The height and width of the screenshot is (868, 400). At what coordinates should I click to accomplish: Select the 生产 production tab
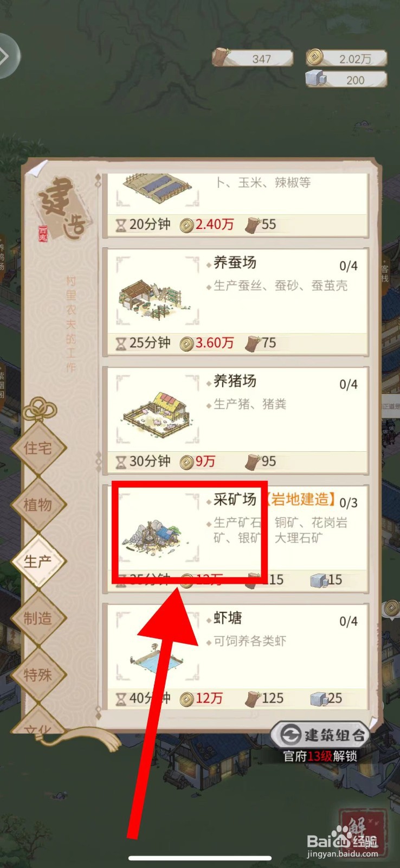38,561
